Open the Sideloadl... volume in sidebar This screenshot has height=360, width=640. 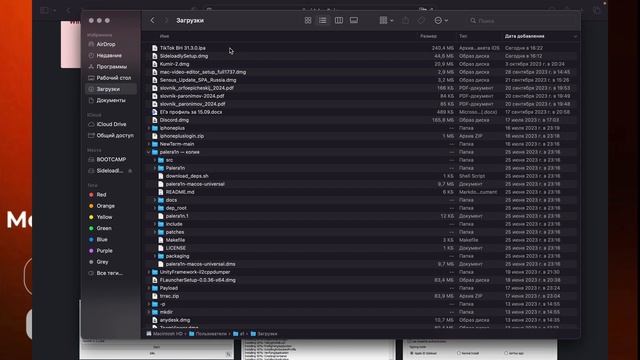pyautogui.click(x=109, y=171)
